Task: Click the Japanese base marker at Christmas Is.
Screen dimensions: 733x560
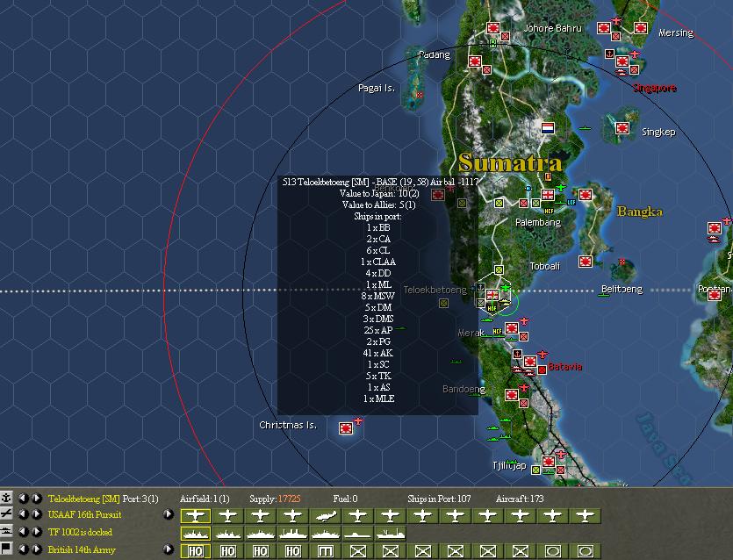Action: point(346,427)
